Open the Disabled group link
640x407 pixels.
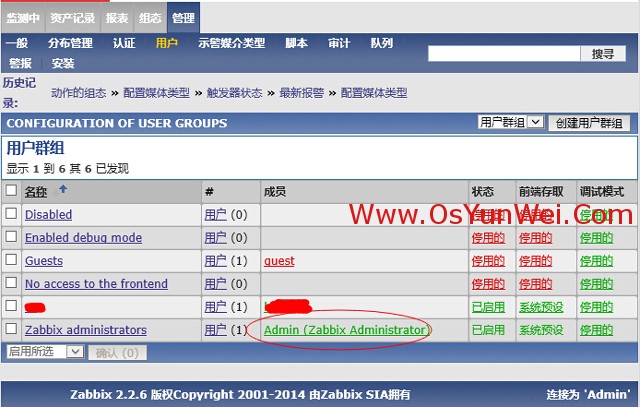[49, 215]
